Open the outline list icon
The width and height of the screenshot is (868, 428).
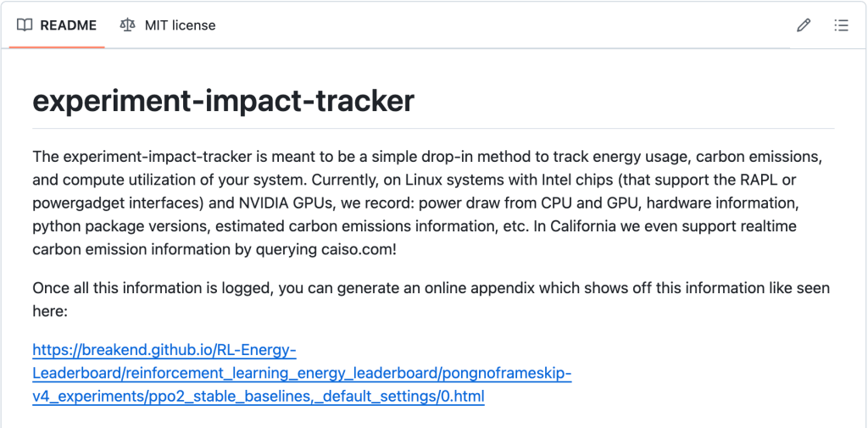pos(841,25)
